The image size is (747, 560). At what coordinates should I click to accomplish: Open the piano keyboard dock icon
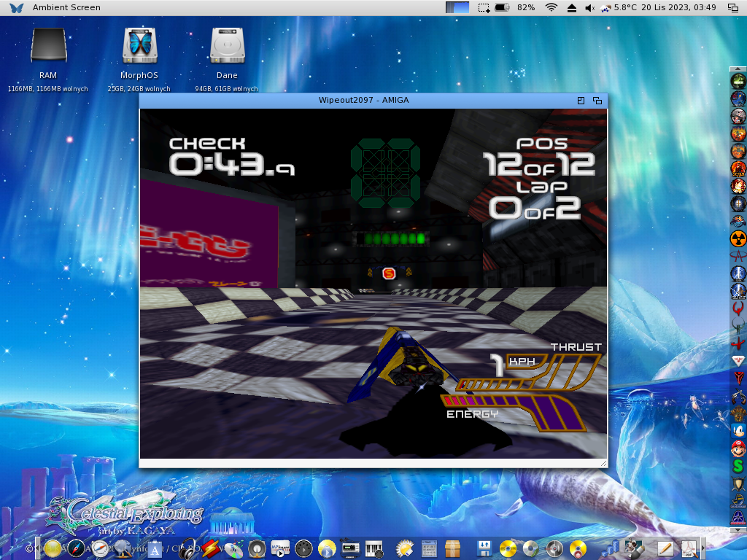(375, 549)
